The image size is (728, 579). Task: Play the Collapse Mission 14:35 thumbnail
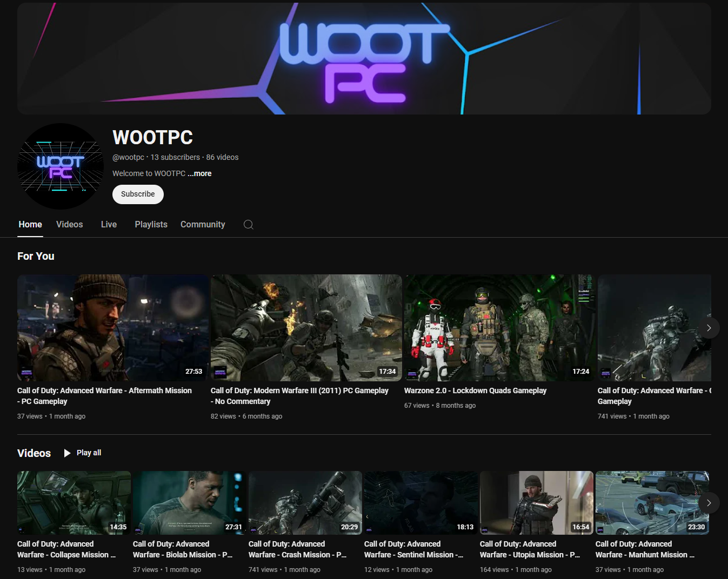(x=74, y=503)
